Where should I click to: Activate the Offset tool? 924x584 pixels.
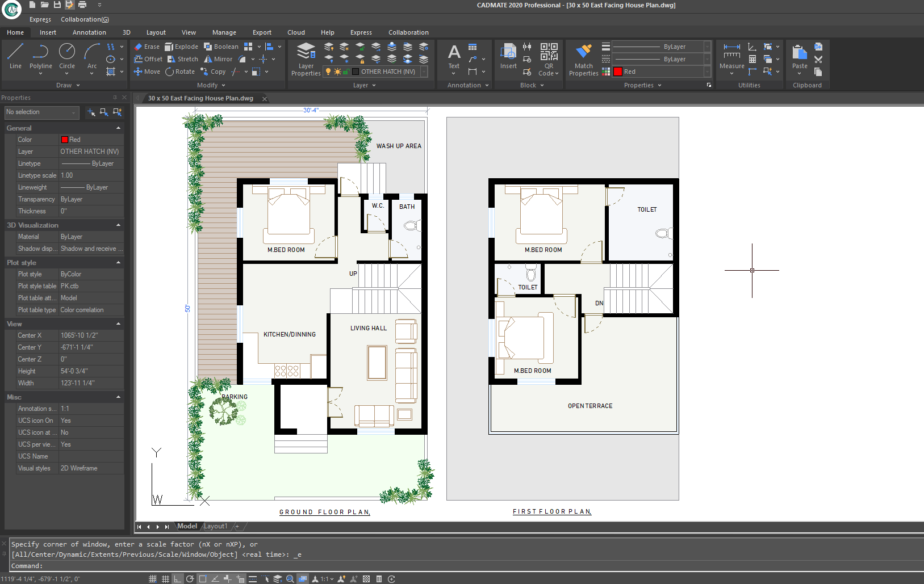tap(148, 59)
